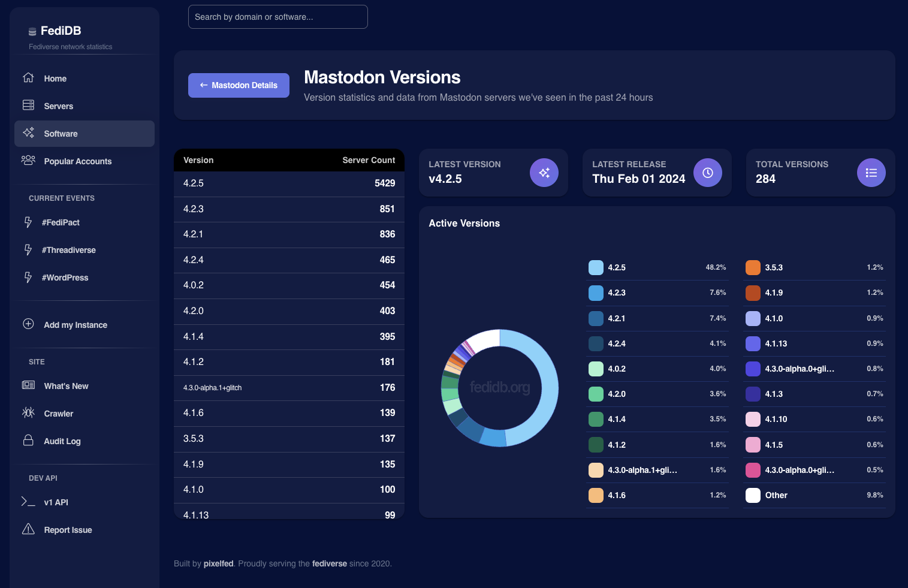
Task: Open the #Threadiverse event link
Action: coord(85,250)
